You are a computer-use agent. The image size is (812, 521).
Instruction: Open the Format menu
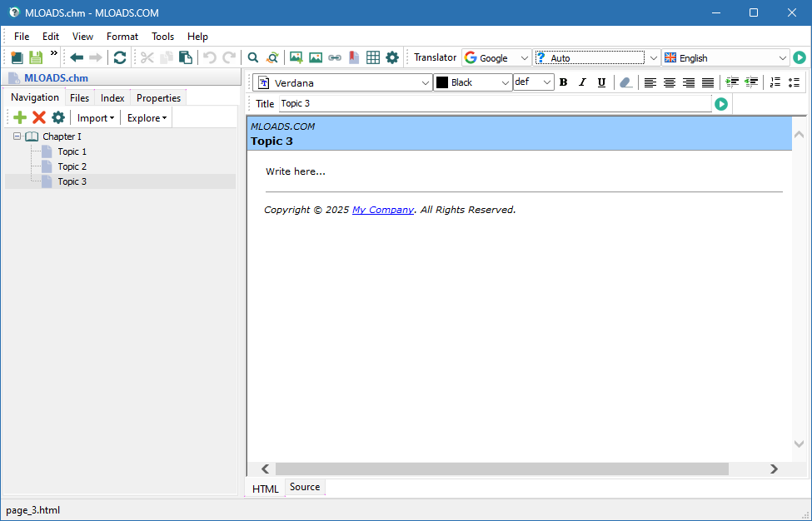(122, 37)
